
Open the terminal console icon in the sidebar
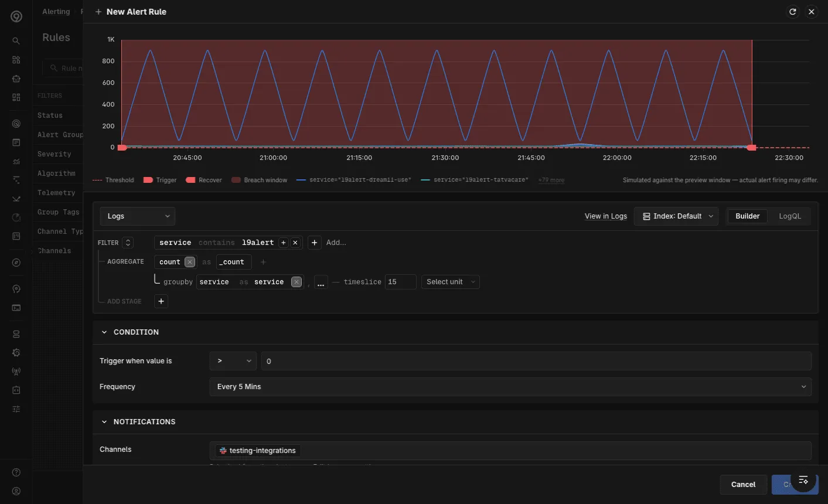tap(16, 308)
